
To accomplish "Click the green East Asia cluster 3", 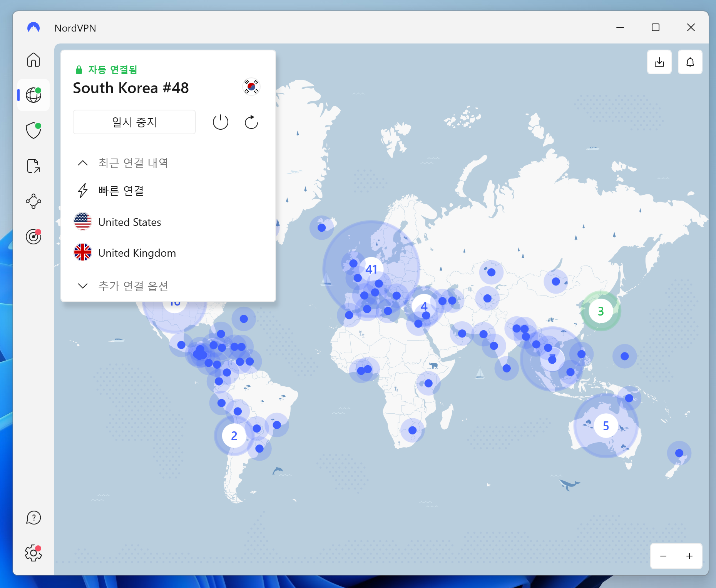I will click(601, 311).
